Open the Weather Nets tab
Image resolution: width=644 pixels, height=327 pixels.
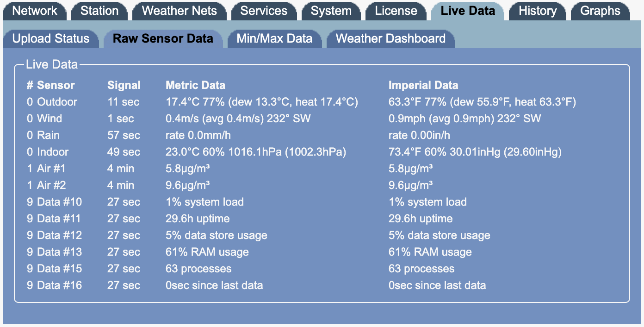click(x=180, y=11)
